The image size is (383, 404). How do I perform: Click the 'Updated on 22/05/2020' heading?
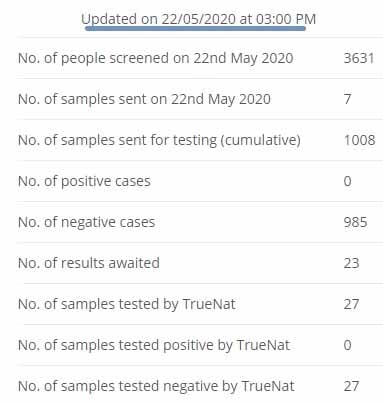[x=198, y=19]
